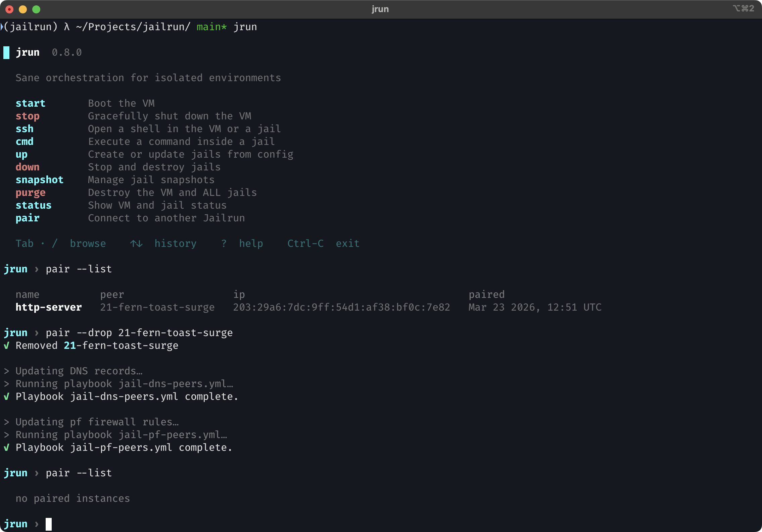This screenshot has width=762, height=532.
Task: Click the question mark help shortcut
Action: tap(224, 244)
